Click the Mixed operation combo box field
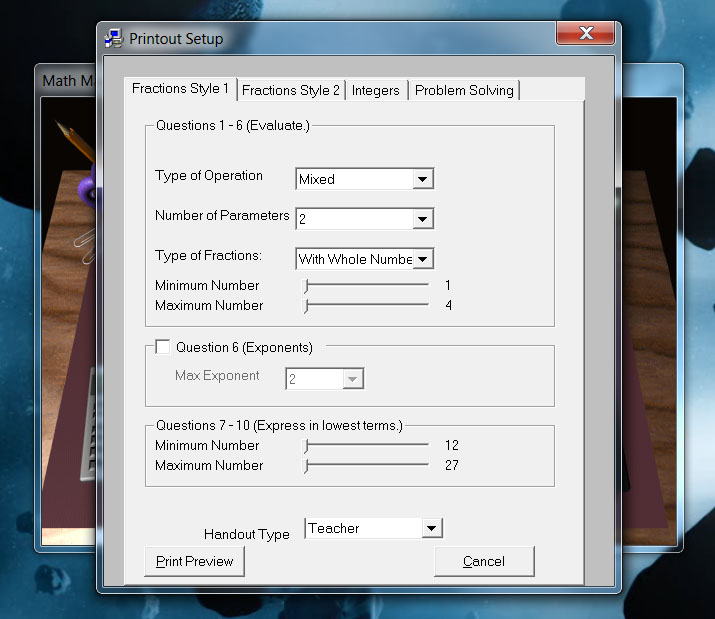Screen dimensions: 715x619 354,180
